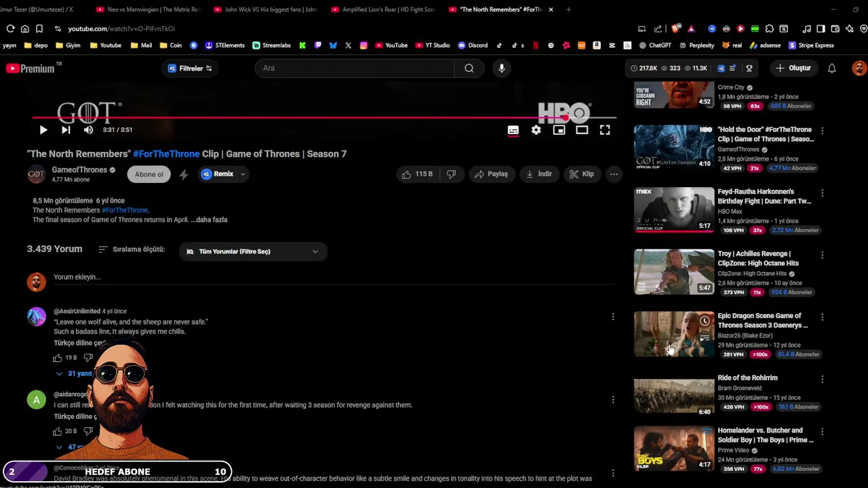This screenshot has height=488, width=868.
Task: Open options for Ride of the Rohirrim
Action: point(822,379)
